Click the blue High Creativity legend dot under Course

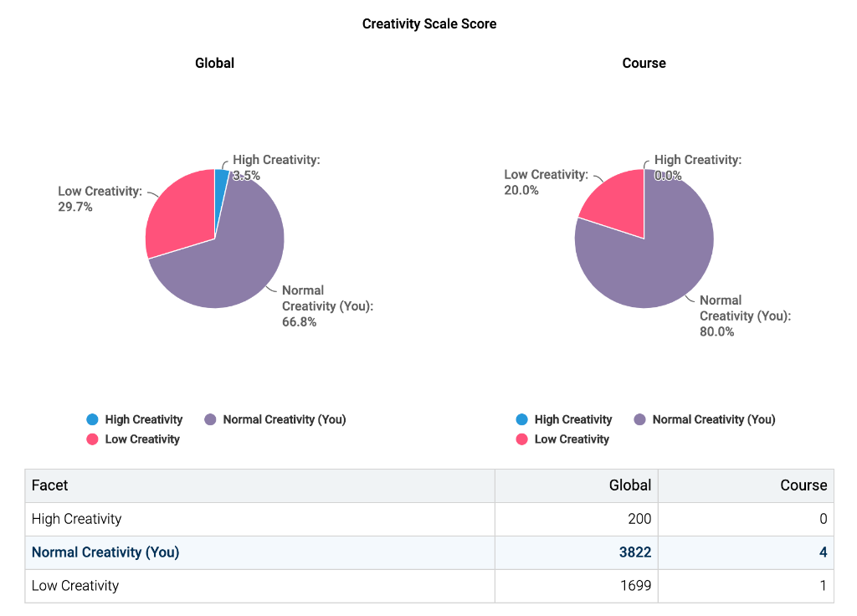pos(523,419)
